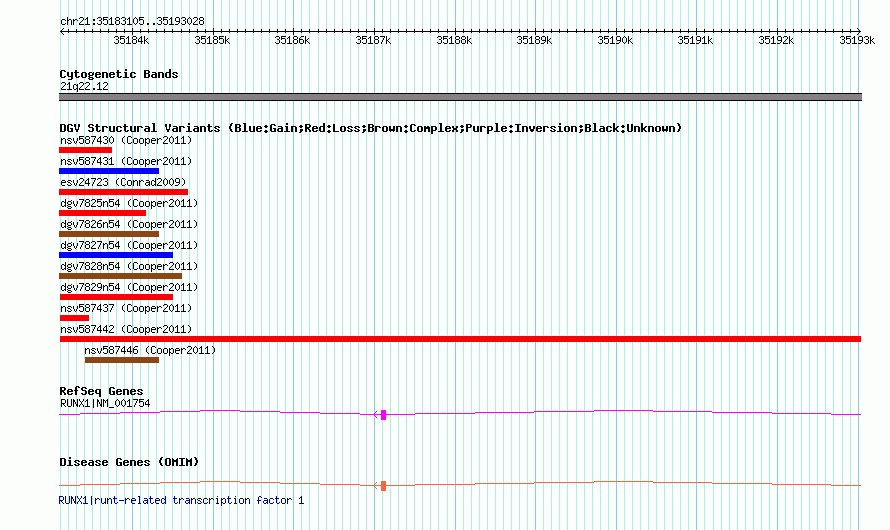Click the 35188k ruler position
The height and width of the screenshot is (530, 890).
[x=454, y=40]
